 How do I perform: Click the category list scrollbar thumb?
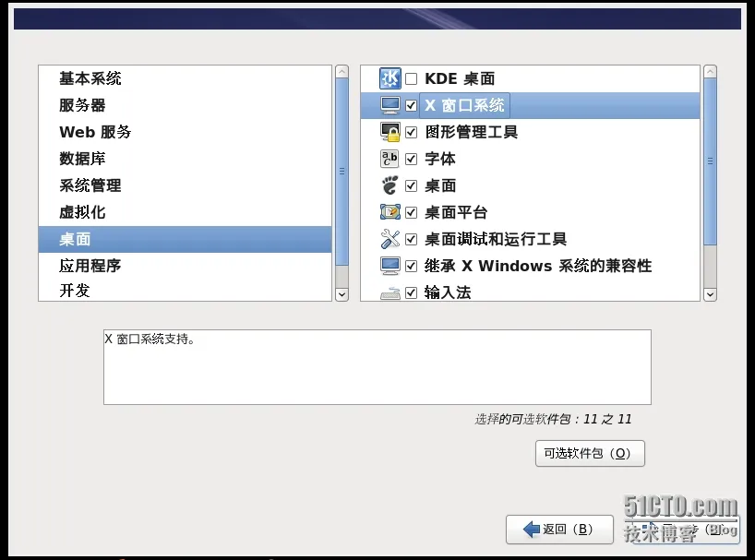click(342, 172)
